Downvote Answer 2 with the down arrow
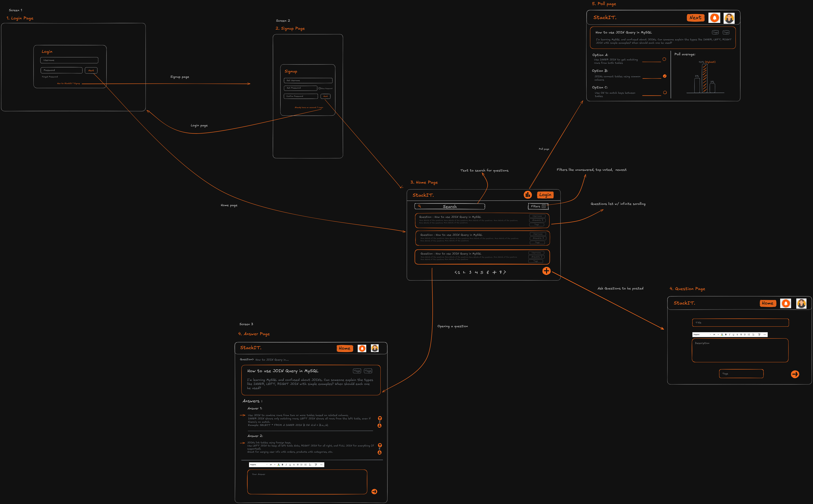 click(x=380, y=453)
